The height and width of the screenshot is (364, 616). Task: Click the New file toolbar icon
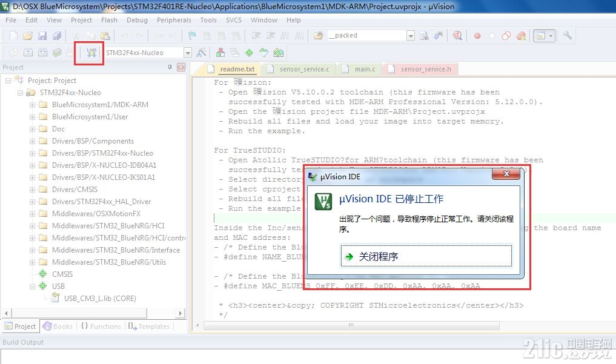click(13, 36)
